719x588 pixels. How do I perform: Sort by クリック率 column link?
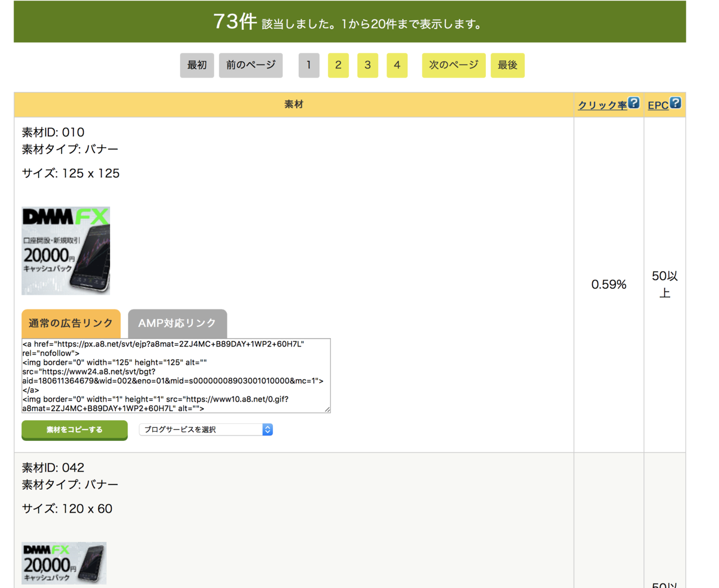point(602,106)
